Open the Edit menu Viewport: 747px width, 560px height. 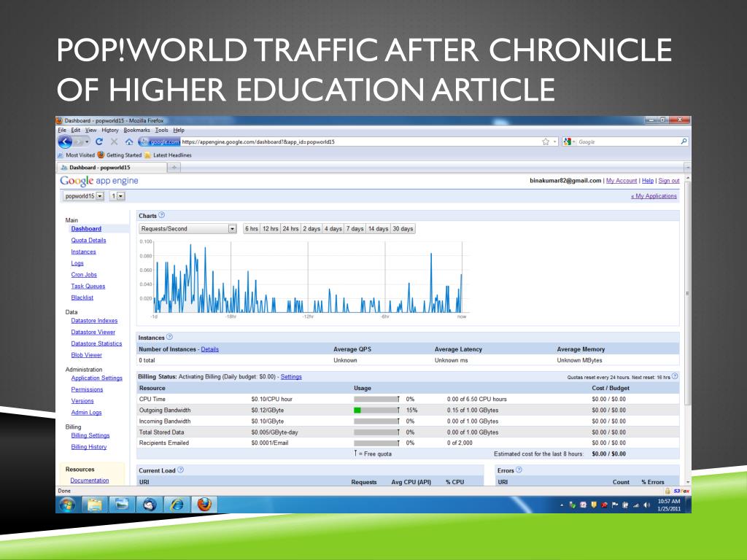[x=76, y=130]
